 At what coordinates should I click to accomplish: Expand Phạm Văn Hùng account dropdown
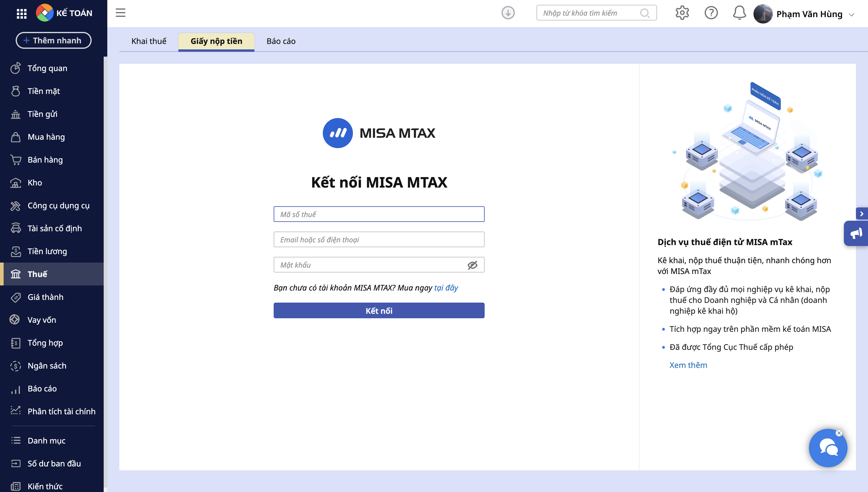pos(851,14)
